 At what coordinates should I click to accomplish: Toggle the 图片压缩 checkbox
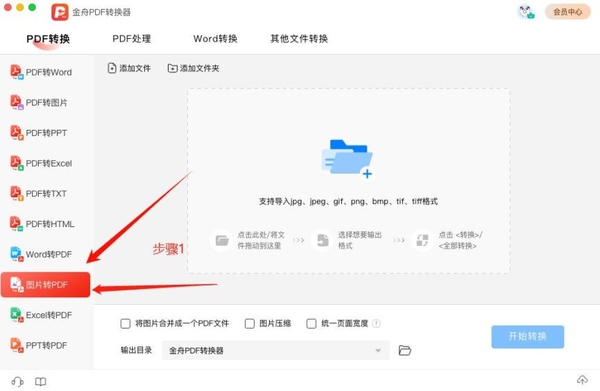point(249,324)
